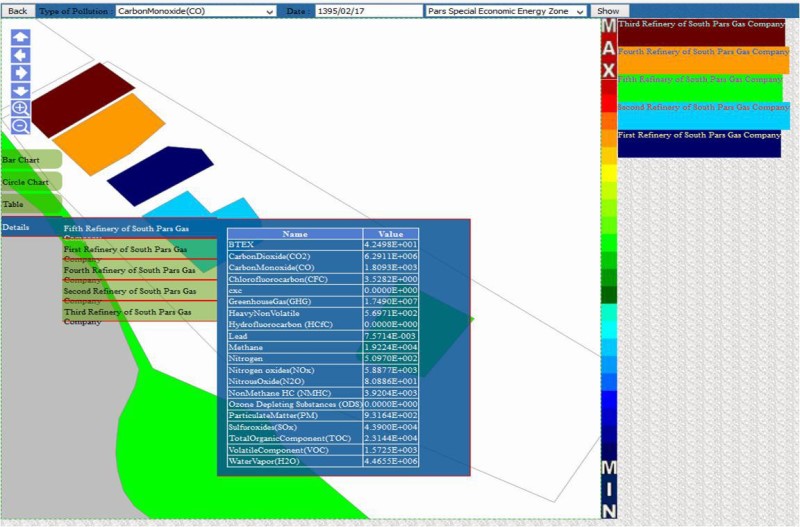Click Sulfuroxides(SOx) row name
Image resolution: width=800 pixels, height=527 pixels.
click(x=263, y=427)
